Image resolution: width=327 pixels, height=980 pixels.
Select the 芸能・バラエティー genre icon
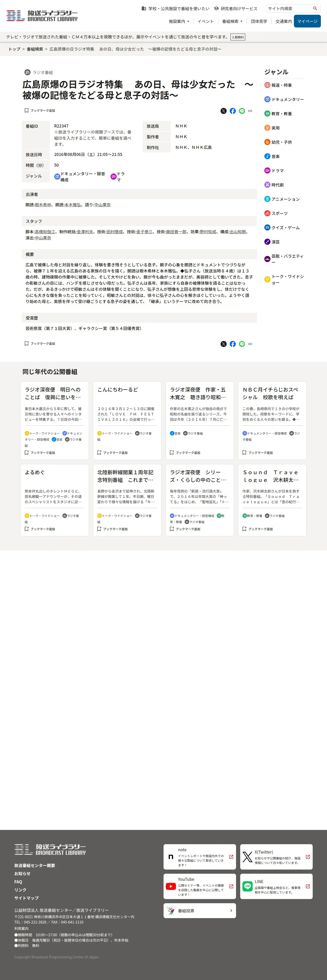[267, 259]
